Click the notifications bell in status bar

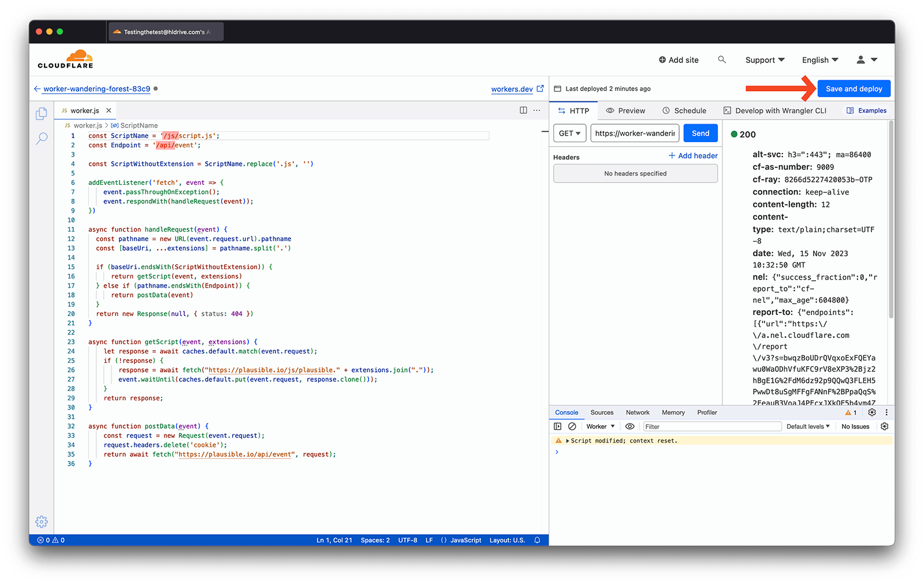(537, 540)
